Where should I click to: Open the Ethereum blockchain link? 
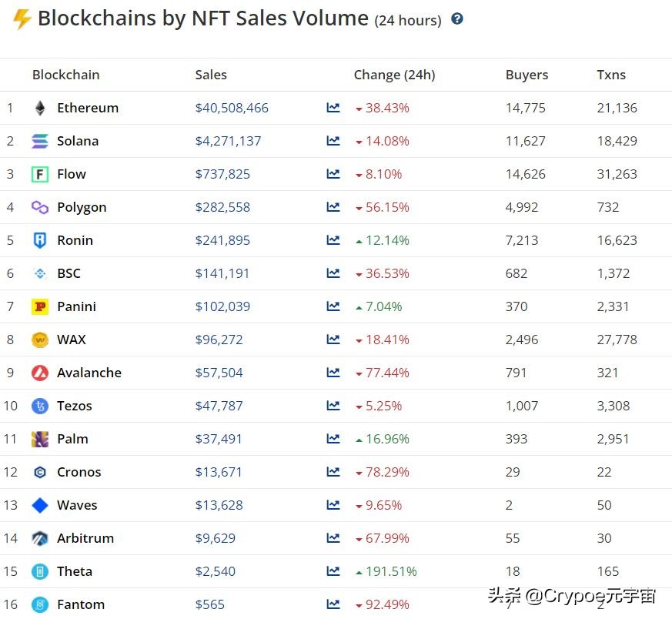pyautogui.click(x=88, y=108)
